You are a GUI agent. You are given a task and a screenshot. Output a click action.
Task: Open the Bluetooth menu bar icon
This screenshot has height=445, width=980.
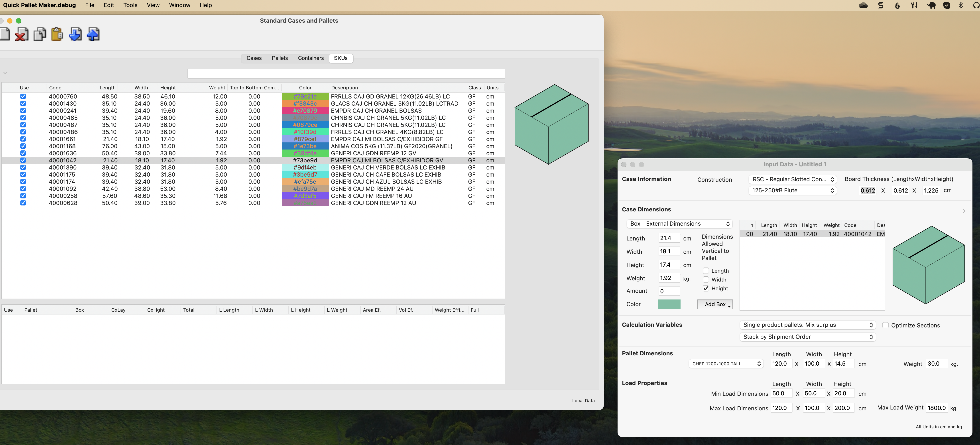click(961, 5)
